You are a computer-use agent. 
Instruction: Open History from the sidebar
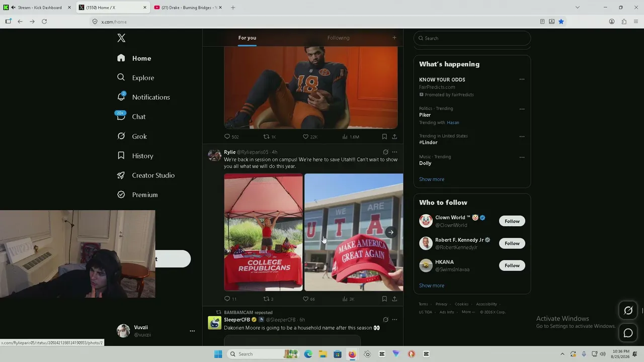coord(135,156)
